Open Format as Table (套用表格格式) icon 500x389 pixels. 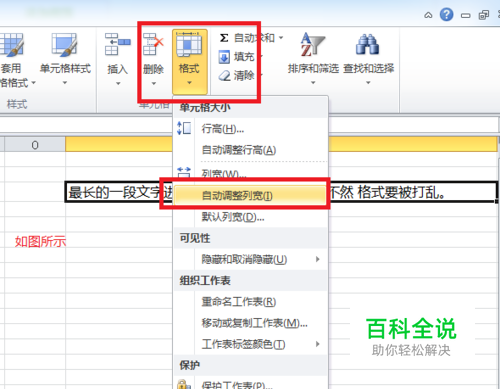pos(11,45)
